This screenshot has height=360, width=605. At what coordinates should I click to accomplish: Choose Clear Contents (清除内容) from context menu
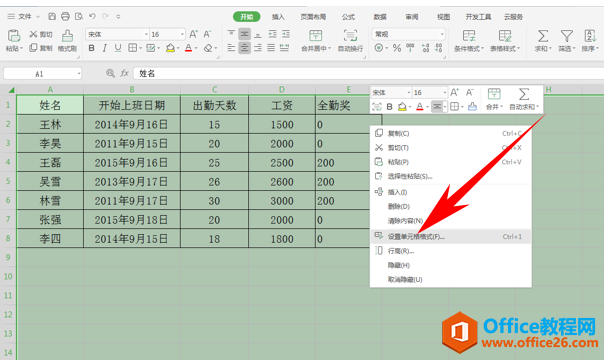(451, 221)
